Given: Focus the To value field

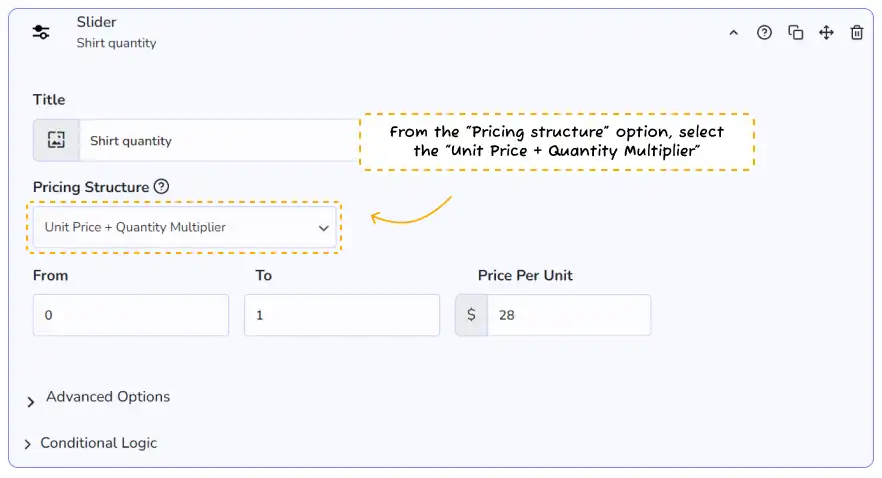Looking at the screenshot, I should (x=341, y=315).
